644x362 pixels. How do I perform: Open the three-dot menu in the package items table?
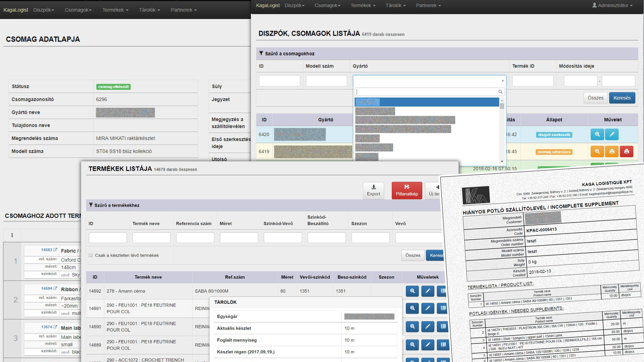[x=12, y=235]
